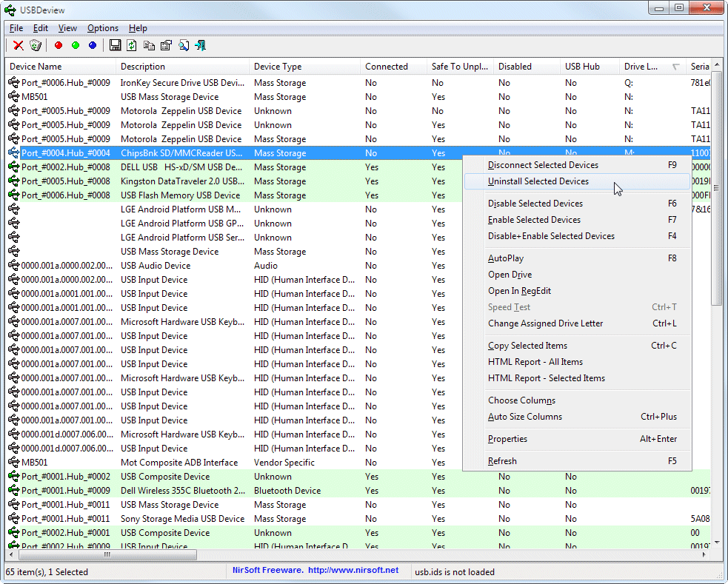Click USB icon of Mot Composite ADB row

(14, 463)
